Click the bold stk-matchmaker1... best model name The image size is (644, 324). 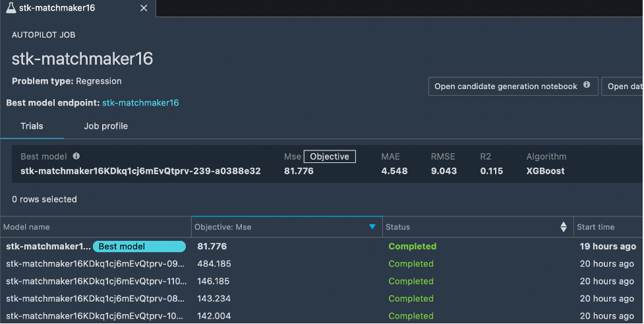(x=49, y=246)
